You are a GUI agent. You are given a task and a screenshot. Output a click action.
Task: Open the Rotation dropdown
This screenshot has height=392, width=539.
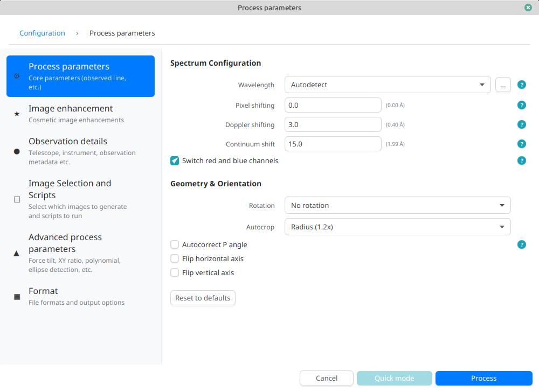[x=397, y=205]
